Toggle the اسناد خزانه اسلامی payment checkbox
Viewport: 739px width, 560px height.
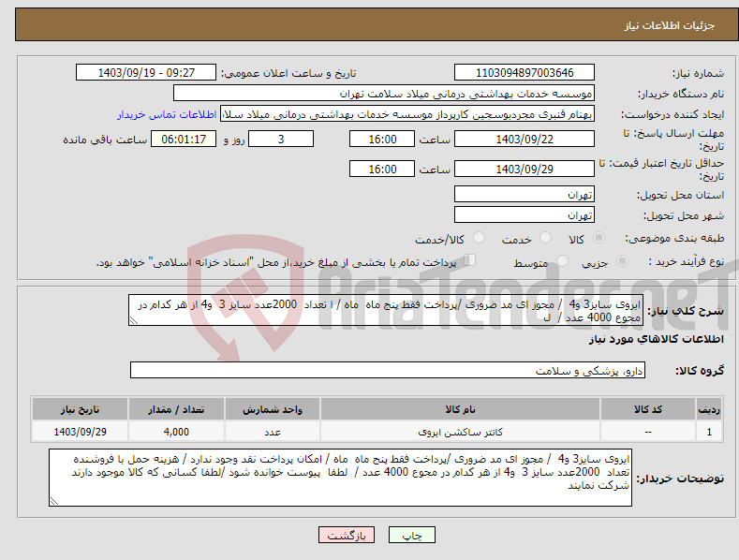pyautogui.click(x=470, y=260)
